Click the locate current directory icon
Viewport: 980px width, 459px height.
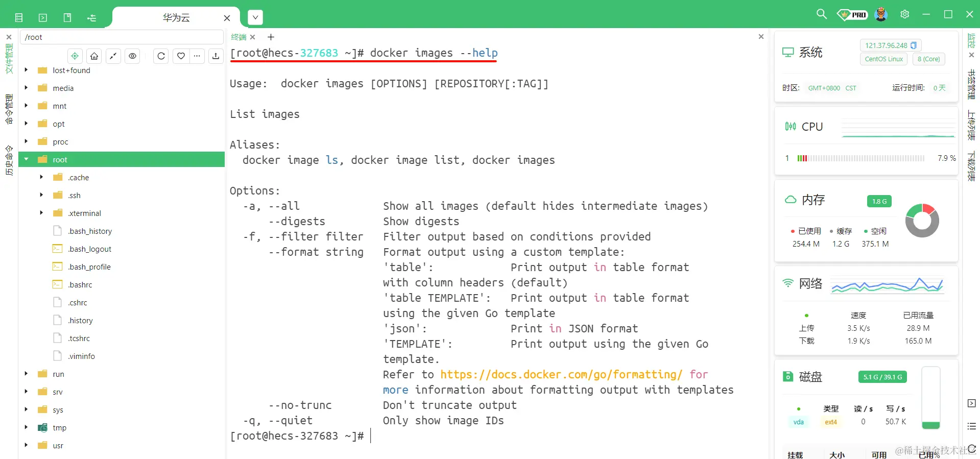(75, 56)
